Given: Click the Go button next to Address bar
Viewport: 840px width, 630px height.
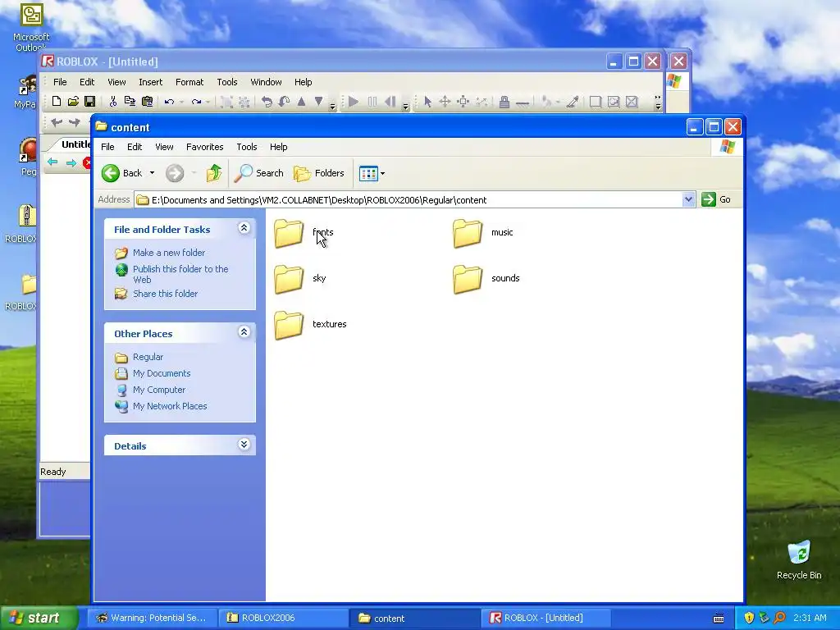Looking at the screenshot, I should click(716, 199).
